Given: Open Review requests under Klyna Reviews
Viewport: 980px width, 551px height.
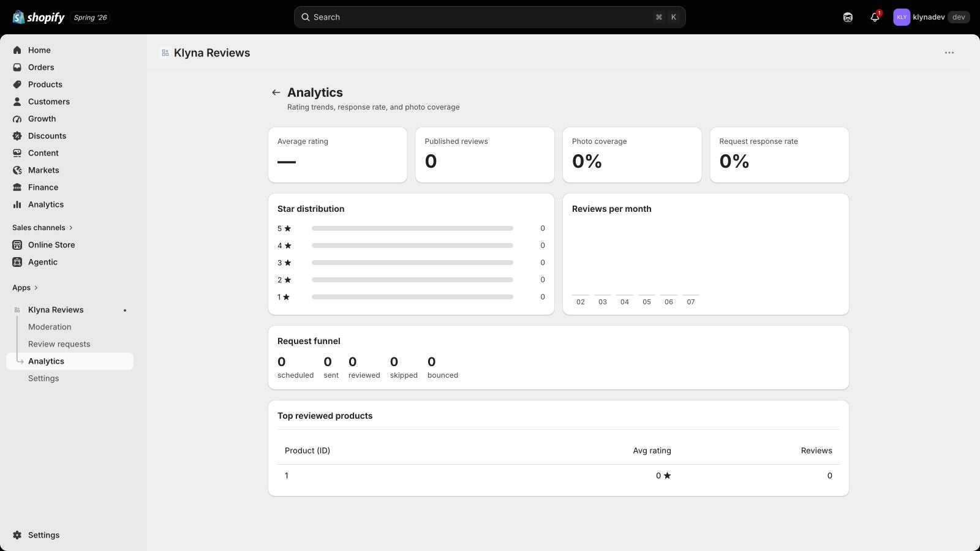Looking at the screenshot, I should 70,344.
